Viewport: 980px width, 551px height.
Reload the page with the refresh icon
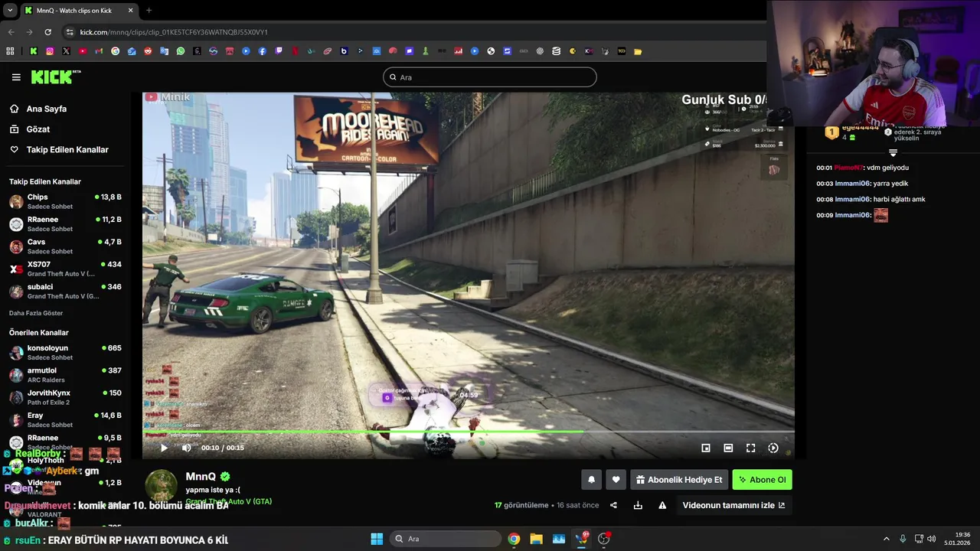[x=47, y=32]
